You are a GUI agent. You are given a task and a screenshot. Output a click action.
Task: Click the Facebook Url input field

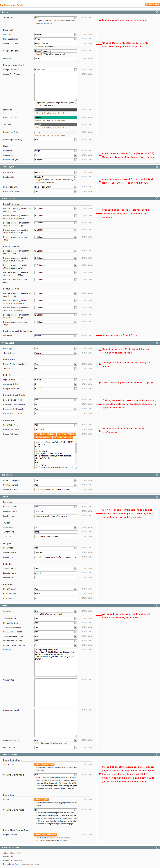(56, 516)
